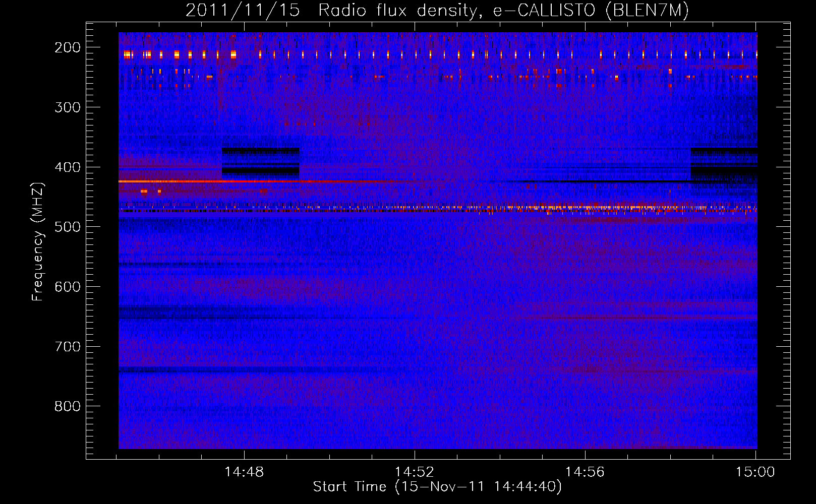This screenshot has width=816, height=504.
Task: Click the black dropout block near 14:48
Action: pos(261,163)
